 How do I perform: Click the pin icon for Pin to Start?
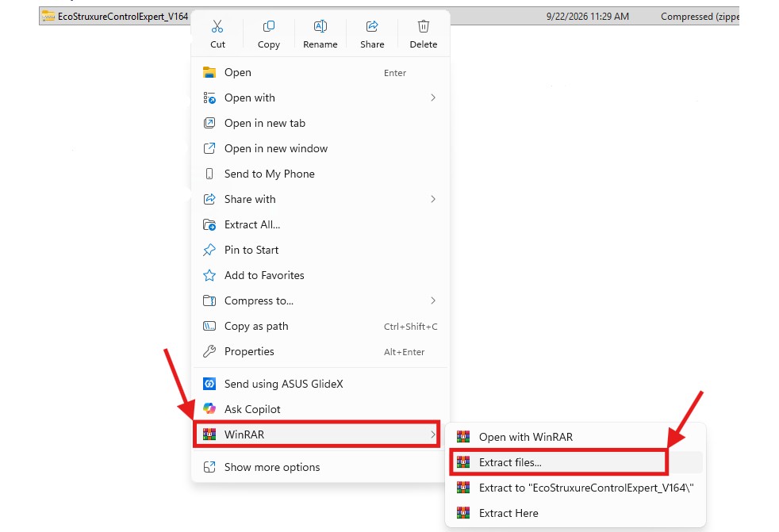click(x=209, y=250)
